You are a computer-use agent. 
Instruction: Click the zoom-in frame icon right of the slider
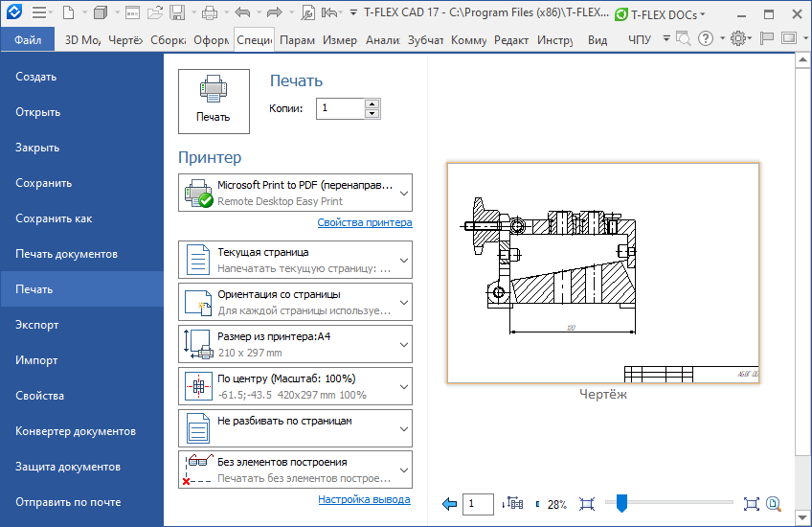[751, 504]
